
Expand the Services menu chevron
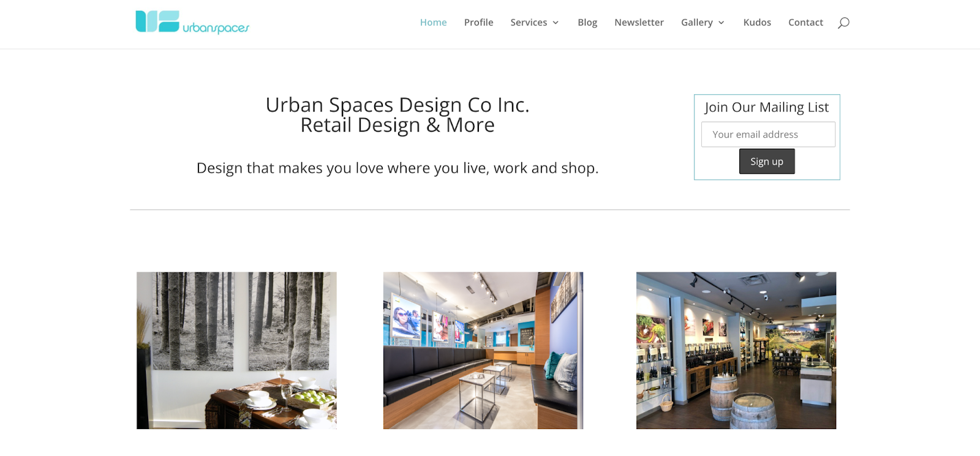[556, 23]
